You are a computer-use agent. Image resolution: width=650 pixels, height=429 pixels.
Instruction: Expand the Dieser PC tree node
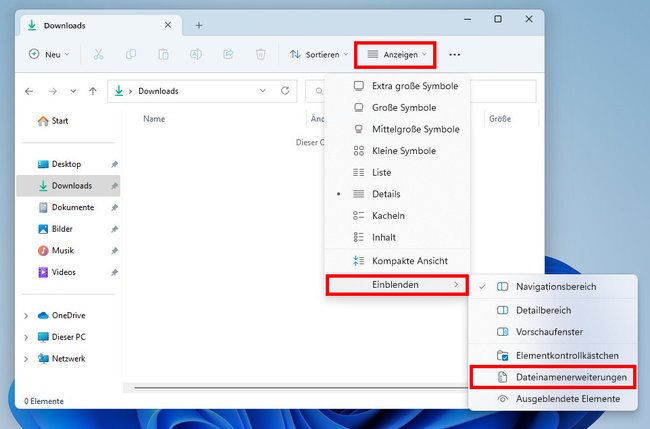pyautogui.click(x=26, y=337)
